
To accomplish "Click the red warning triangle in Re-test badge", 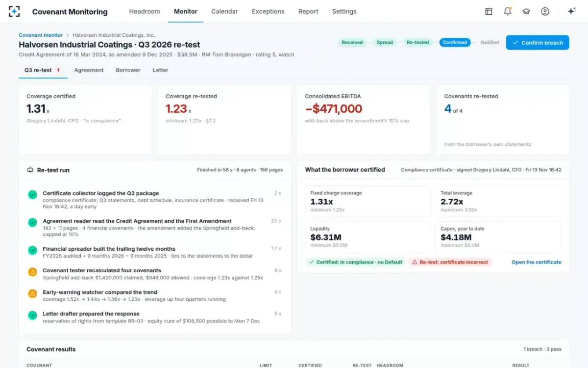I will click(415, 262).
